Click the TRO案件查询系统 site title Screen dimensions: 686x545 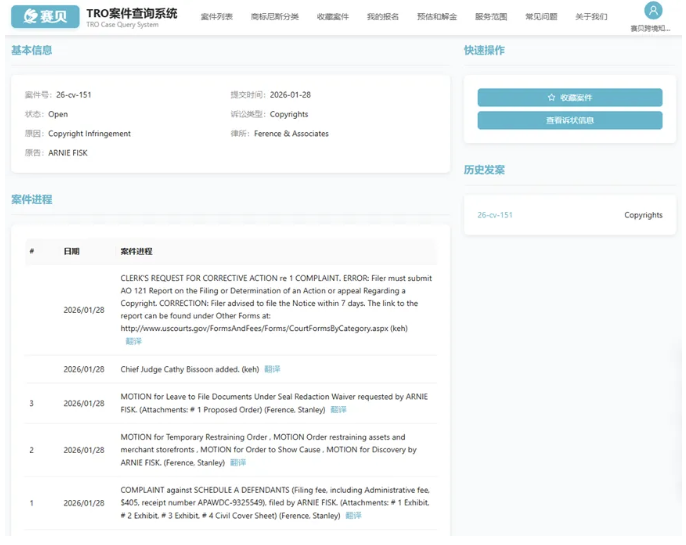point(131,13)
